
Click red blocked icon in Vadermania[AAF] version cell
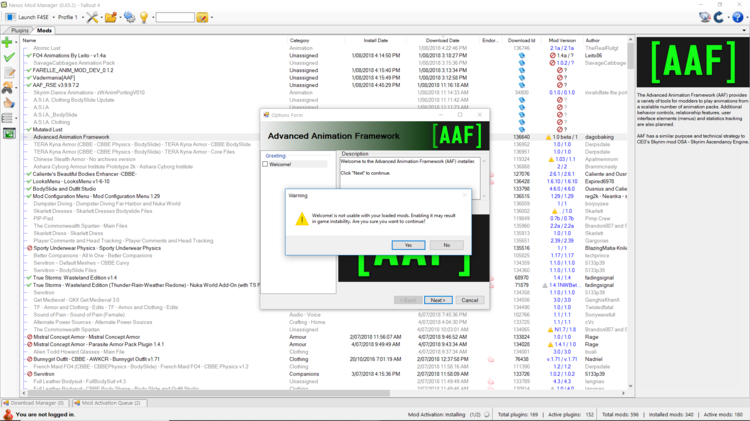pyautogui.click(x=559, y=78)
